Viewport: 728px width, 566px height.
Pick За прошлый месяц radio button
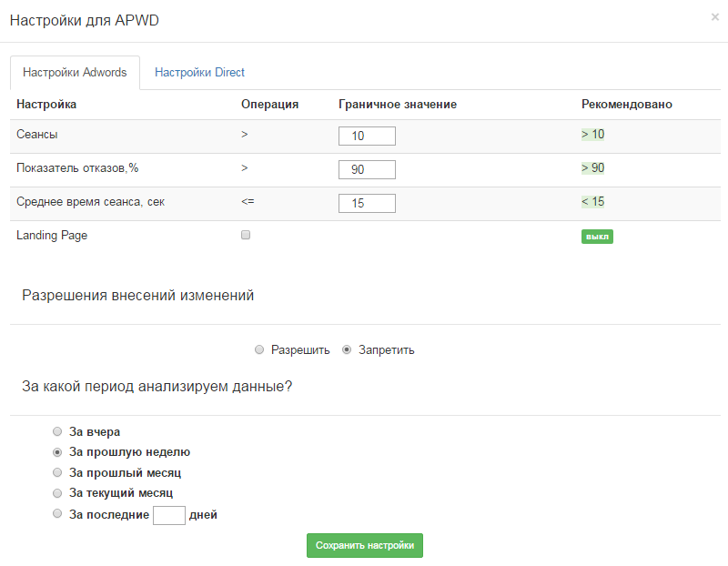pos(58,472)
